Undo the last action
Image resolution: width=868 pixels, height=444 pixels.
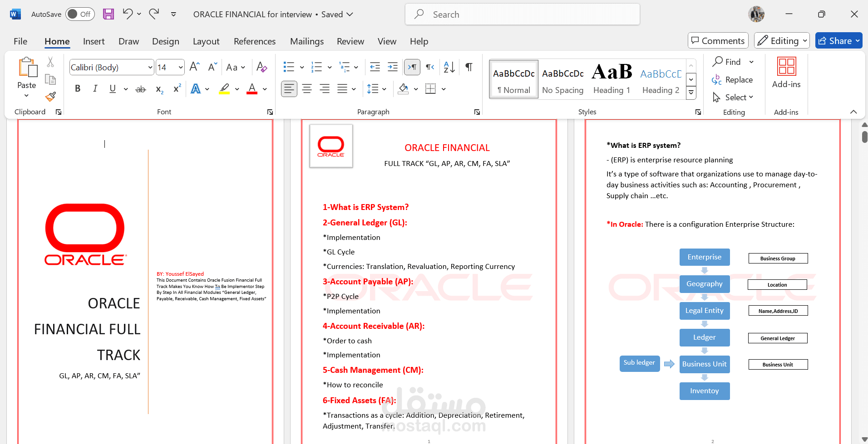click(x=128, y=14)
